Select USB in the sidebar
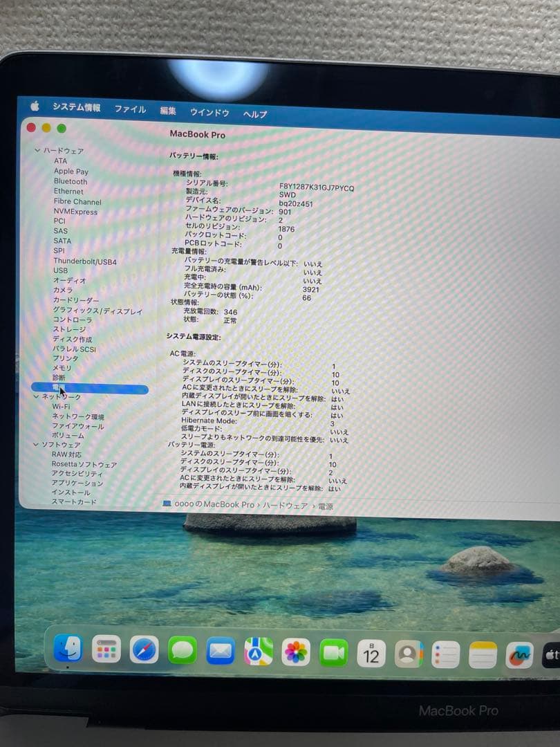560x747 pixels. coord(60,270)
